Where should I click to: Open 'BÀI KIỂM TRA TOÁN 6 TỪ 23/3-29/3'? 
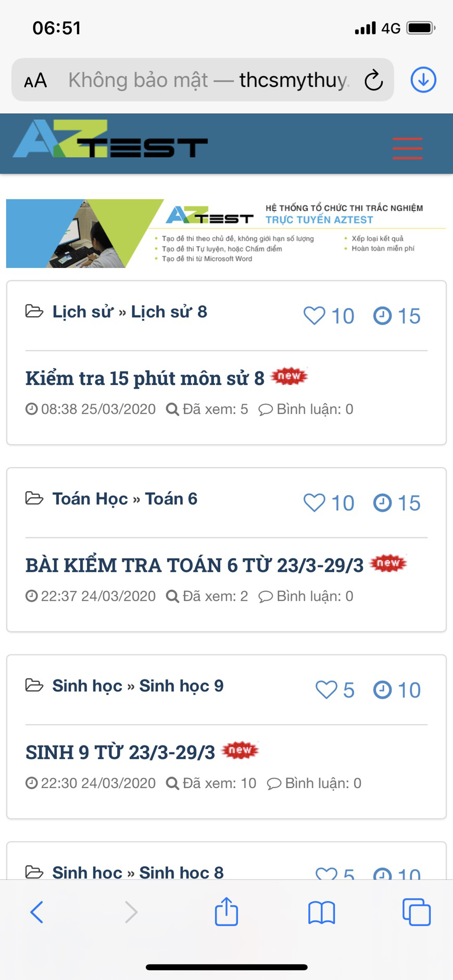click(194, 565)
